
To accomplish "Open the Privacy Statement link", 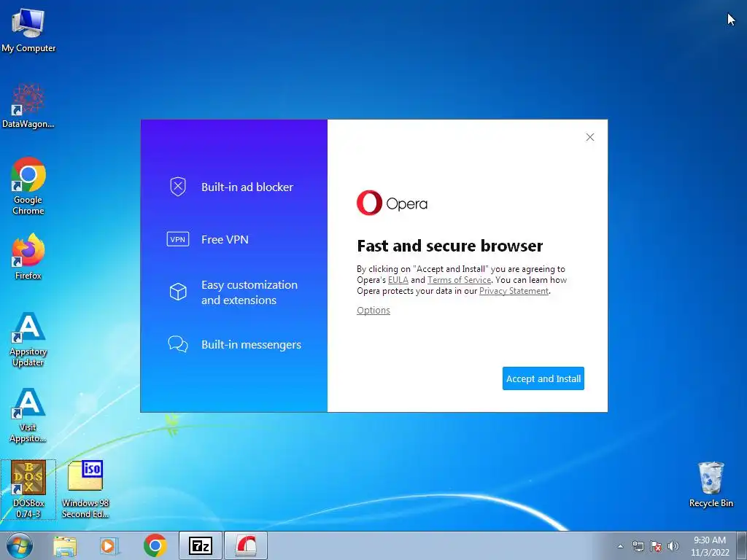I will point(514,291).
